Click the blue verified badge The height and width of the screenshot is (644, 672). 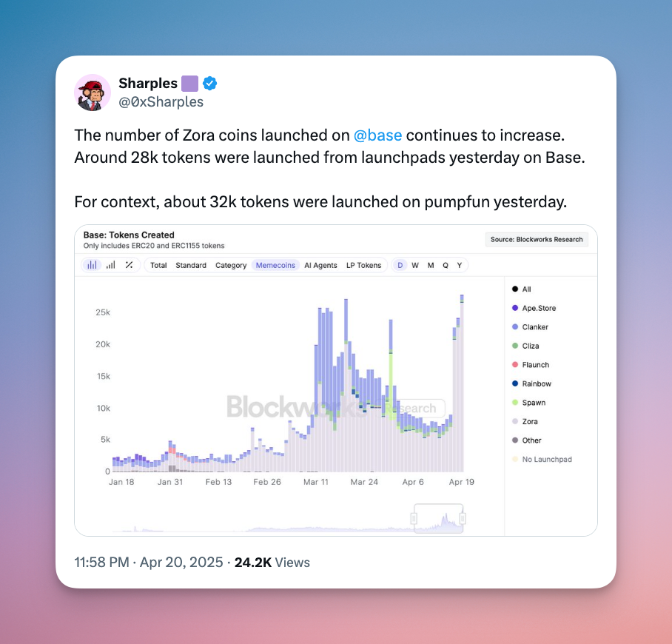tap(210, 83)
